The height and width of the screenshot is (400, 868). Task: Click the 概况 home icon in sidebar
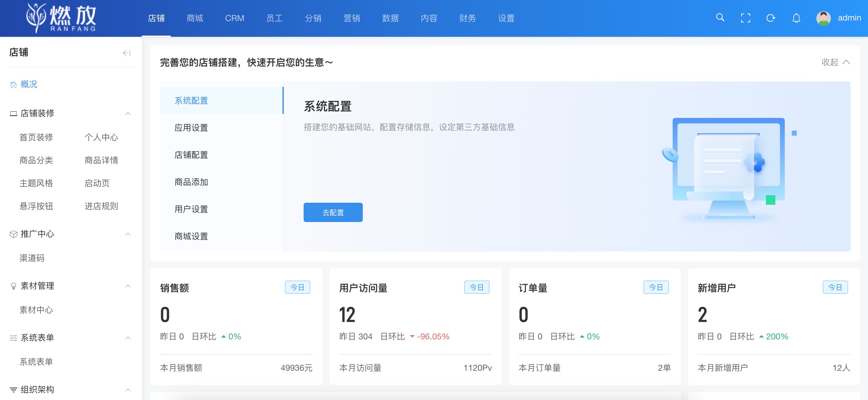13,84
